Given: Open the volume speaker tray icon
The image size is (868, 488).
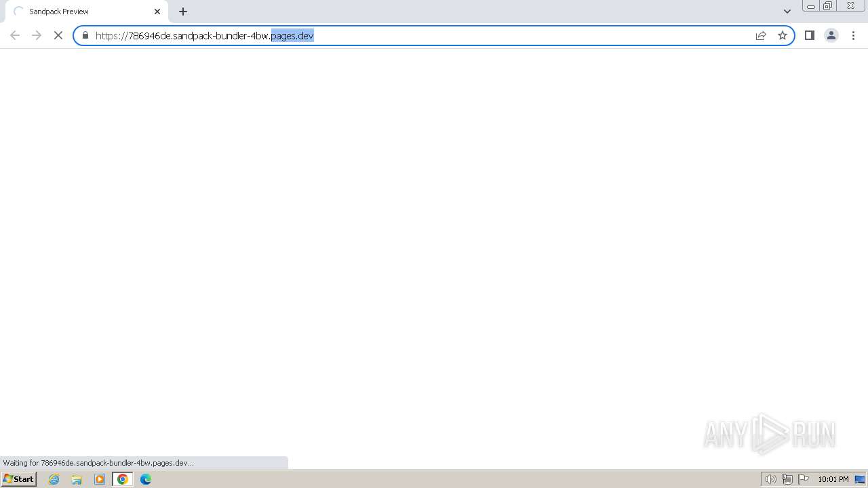Looking at the screenshot, I should 770,479.
